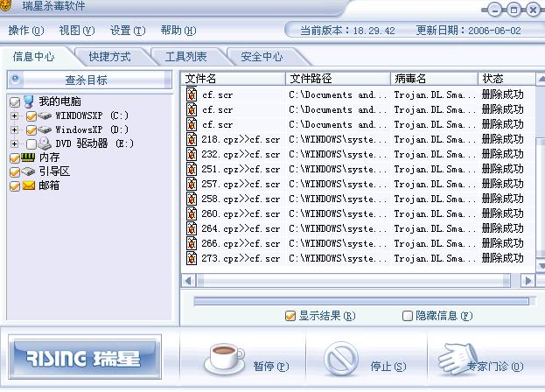
Task: Click the gloved hand expert clinic icon
Action: (458, 358)
